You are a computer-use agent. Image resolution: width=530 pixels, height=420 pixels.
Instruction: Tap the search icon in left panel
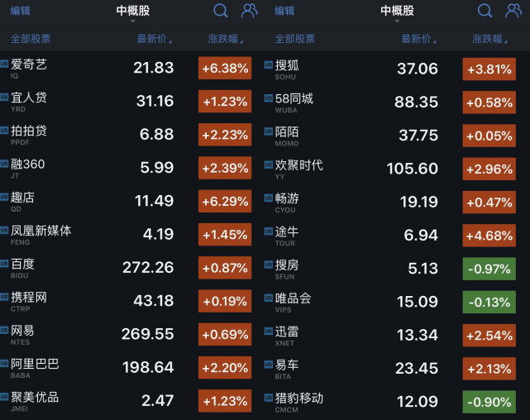pos(221,11)
